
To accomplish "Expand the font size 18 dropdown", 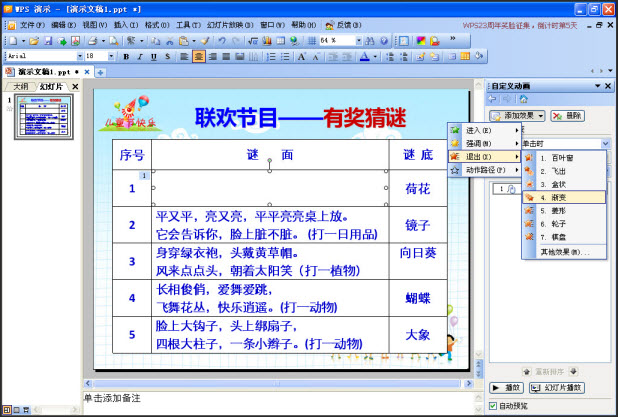I will click(x=111, y=56).
